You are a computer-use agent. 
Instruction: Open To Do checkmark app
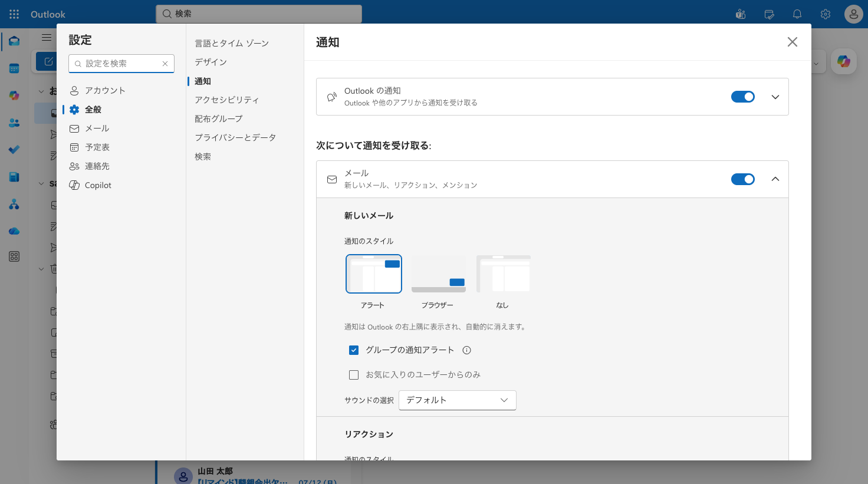tap(14, 150)
